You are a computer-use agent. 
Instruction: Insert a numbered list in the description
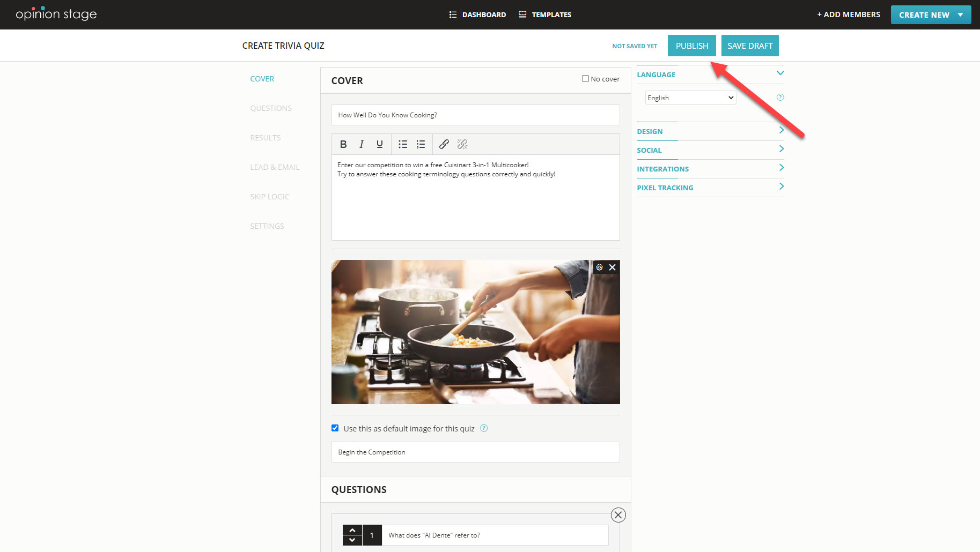point(421,144)
